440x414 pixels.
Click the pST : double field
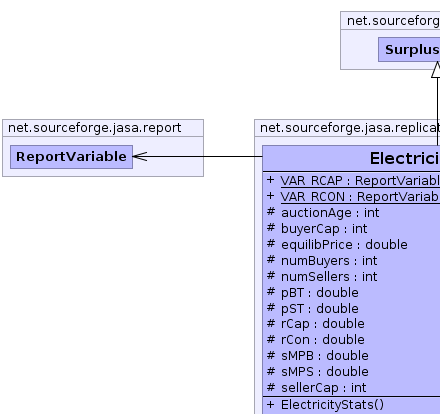(313, 309)
